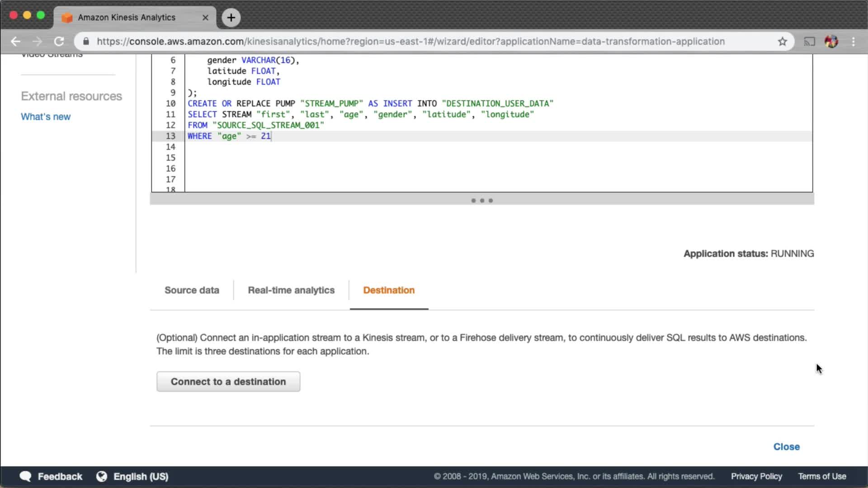Click the editor resize handle dots
The height and width of the screenshot is (488, 868).
tap(482, 200)
